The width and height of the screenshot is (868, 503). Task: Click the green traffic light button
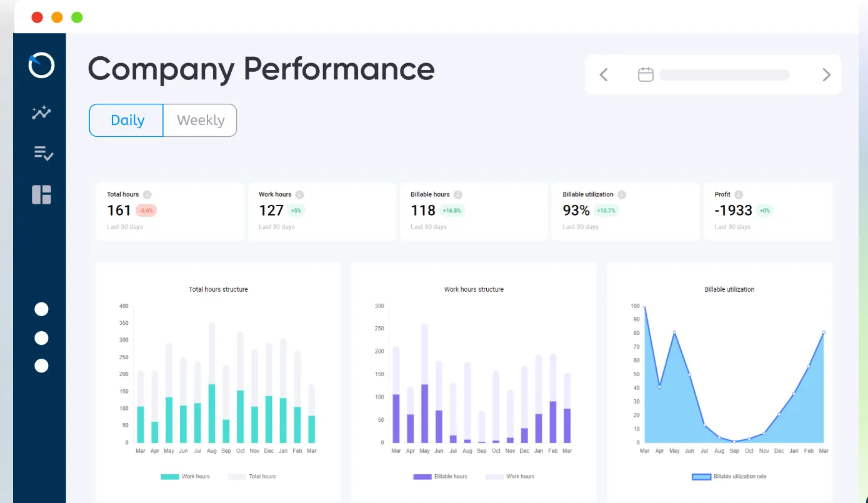pos(76,17)
